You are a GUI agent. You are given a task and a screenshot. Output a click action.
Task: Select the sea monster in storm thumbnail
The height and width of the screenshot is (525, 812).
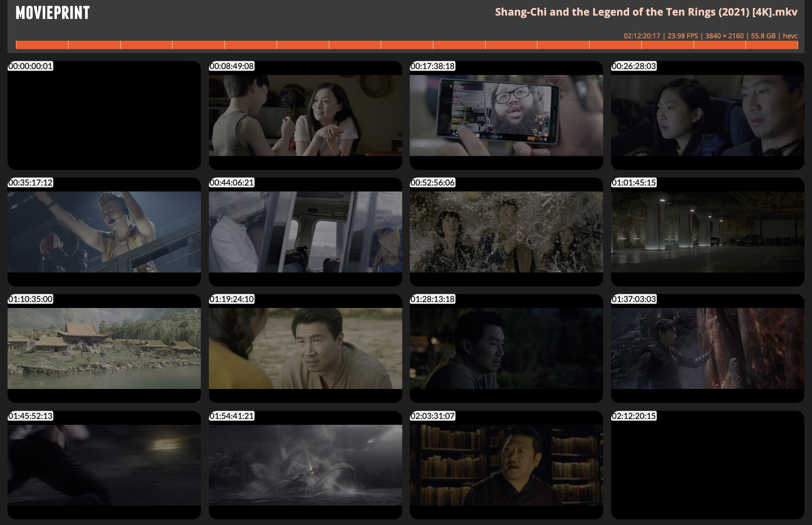pyautogui.click(x=305, y=465)
